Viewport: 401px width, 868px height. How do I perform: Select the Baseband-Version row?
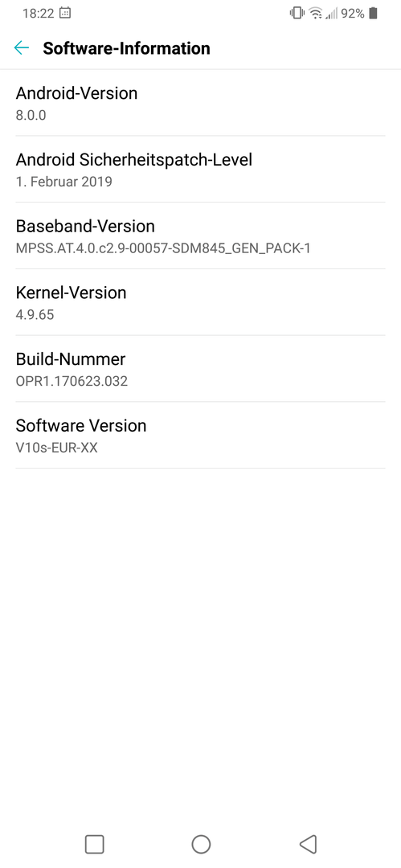201,235
